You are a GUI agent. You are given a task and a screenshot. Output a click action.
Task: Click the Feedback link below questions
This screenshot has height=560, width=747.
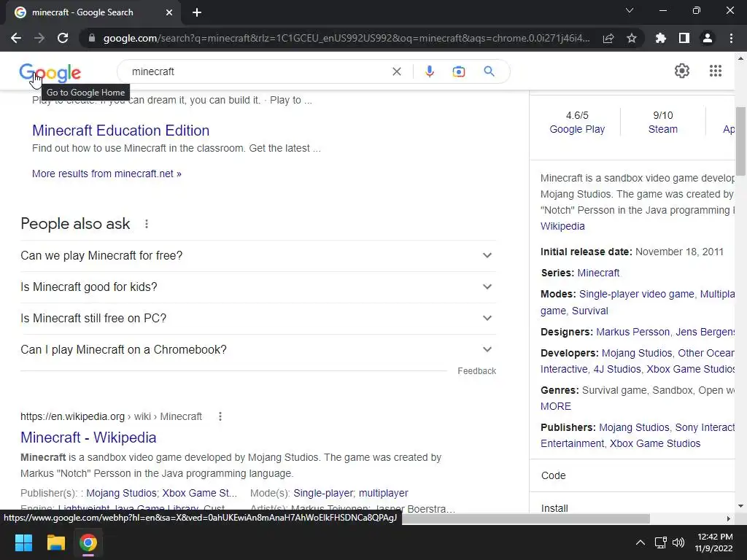pyautogui.click(x=476, y=371)
